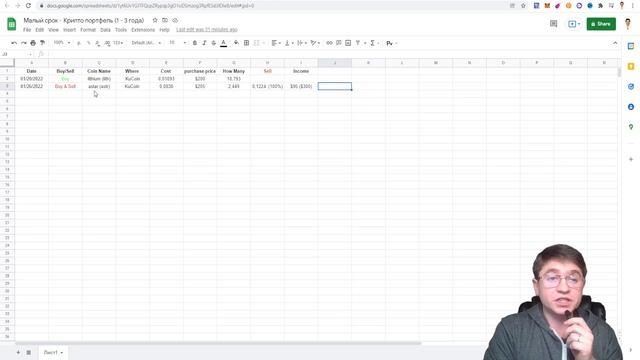Open the Edit menu
The image size is (640, 360).
pyautogui.click(x=40, y=30)
